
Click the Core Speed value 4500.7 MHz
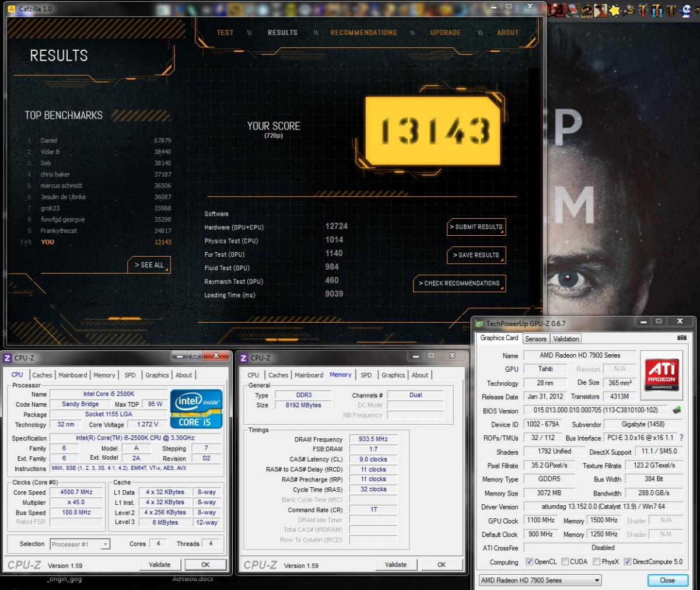[76, 492]
